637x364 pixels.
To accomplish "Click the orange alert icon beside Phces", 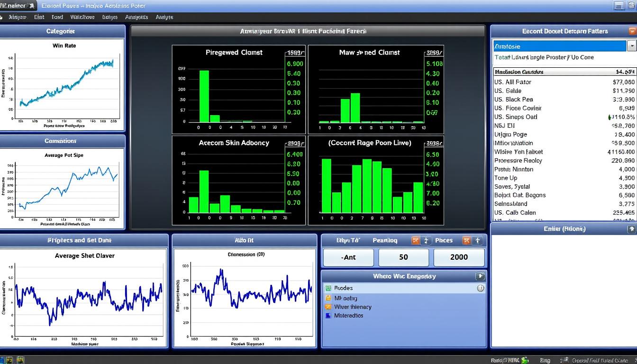I will coord(467,240).
